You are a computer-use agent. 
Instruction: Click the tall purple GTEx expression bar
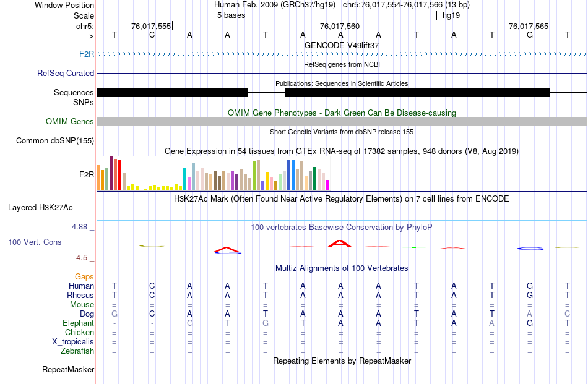[x=111, y=173]
